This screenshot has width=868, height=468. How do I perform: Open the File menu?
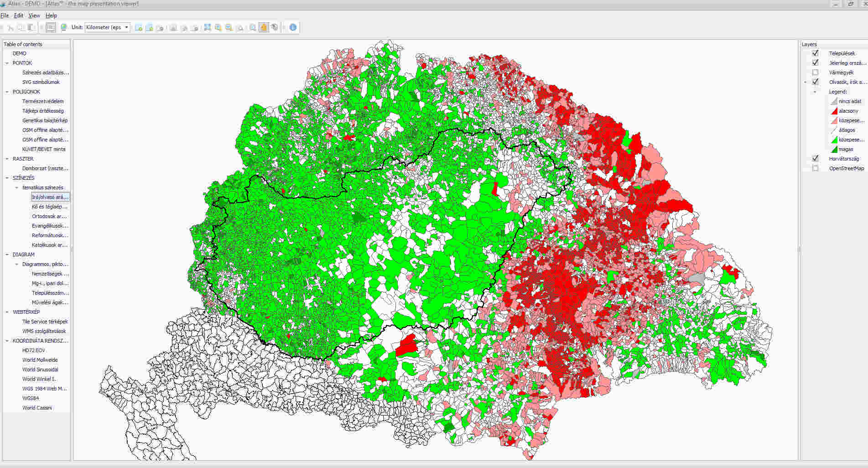[x=5, y=16]
